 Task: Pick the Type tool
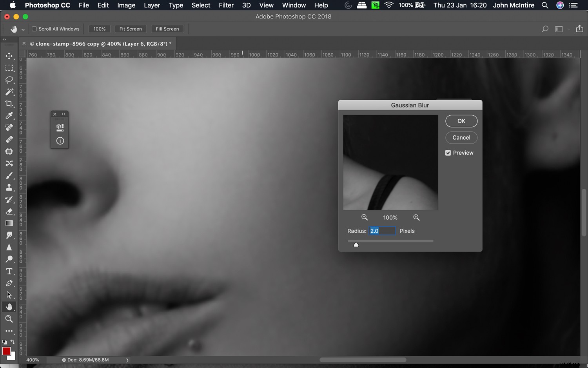[9, 271]
